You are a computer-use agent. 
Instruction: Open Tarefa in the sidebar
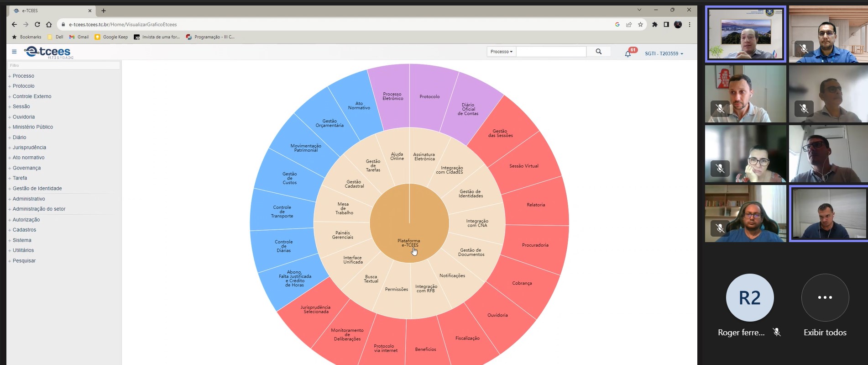pyautogui.click(x=20, y=178)
